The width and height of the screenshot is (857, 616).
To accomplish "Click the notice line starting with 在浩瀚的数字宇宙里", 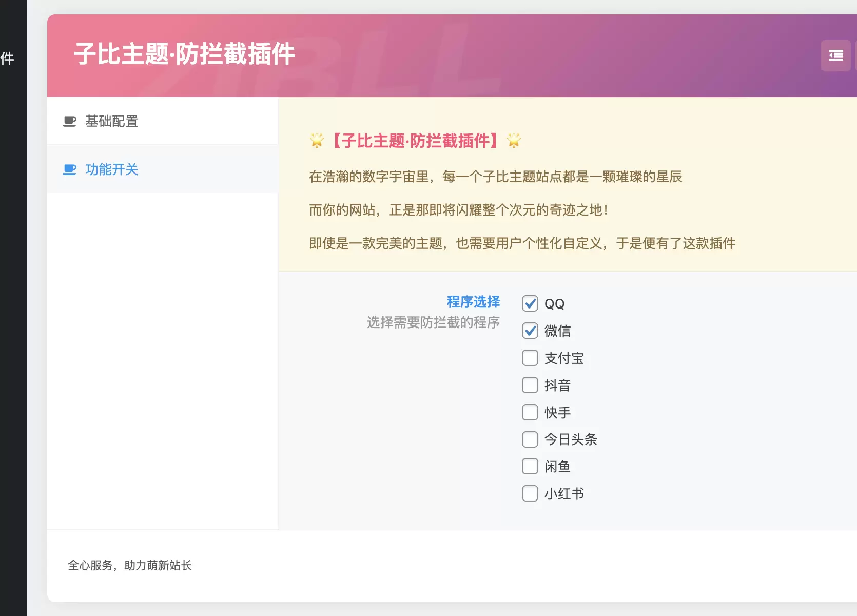I will 496,177.
